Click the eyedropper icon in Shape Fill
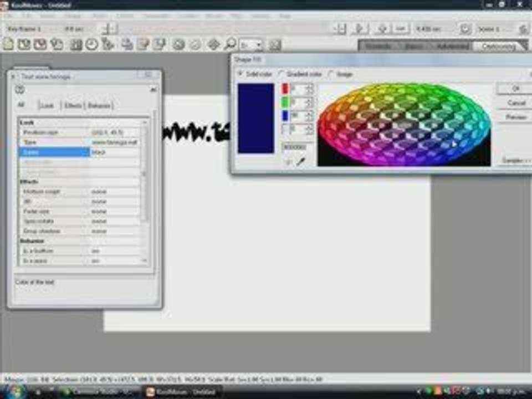This screenshot has height=399, width=532. click(300, 161)
